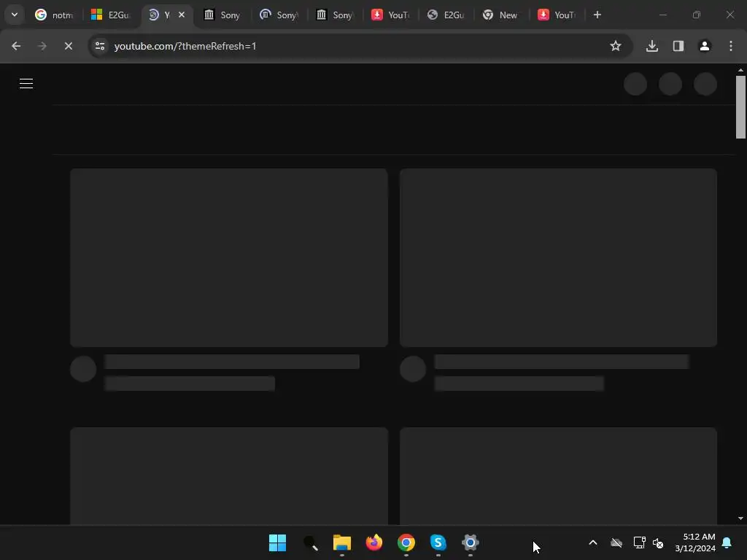
Task: Open the notification bell icon
Action: (727, 542)
